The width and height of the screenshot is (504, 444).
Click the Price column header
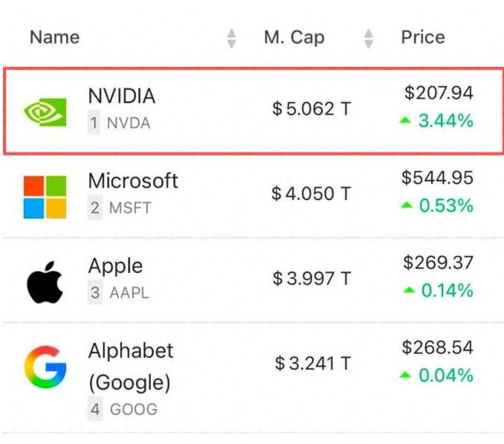pyautogui.click(x=422, y=37)
